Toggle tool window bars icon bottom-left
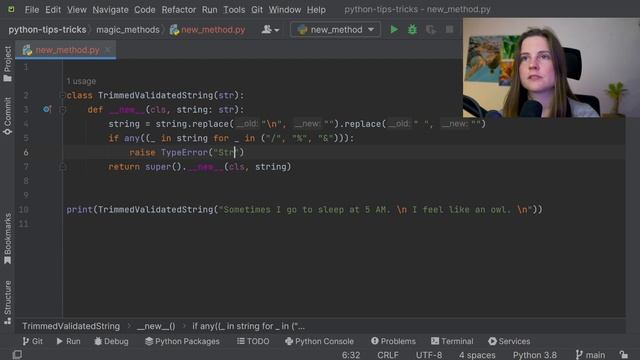The width and height of the screenshot is (640, 360). pyautogui.click(x=17, y=354)
